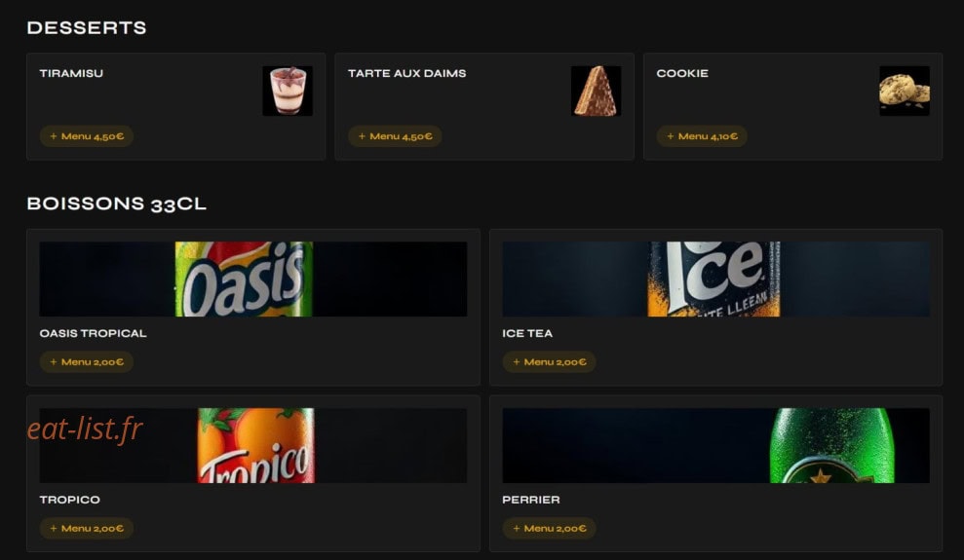Select the Tropico item title
The width and height of the screenshot is (964, 560).
pyautogui.click(x=69, y=500)
